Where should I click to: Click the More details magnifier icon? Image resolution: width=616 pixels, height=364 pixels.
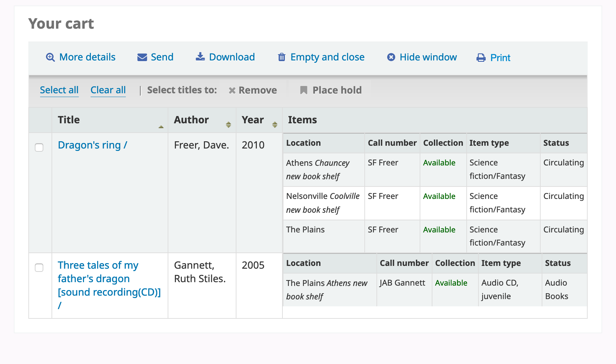pyautogui.click(x=50, y=57)
